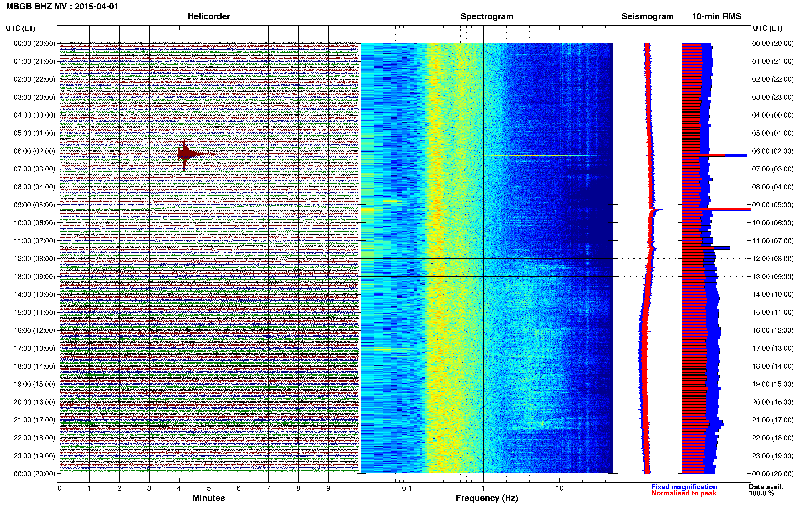This screenshot has width=812, height=508.
Task: Click the '7' tick on the Minutes axis
Action: tap(269, 488)
